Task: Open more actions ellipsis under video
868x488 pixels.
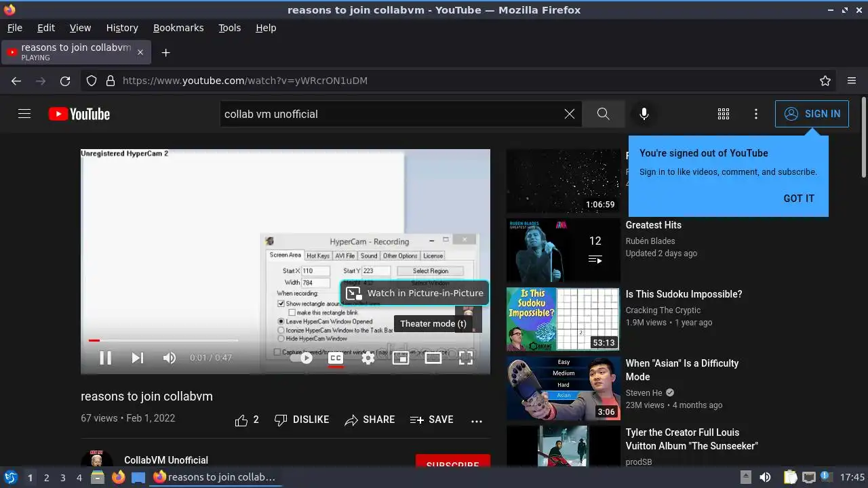Action: pyautogui.click(x=477, y=421)
